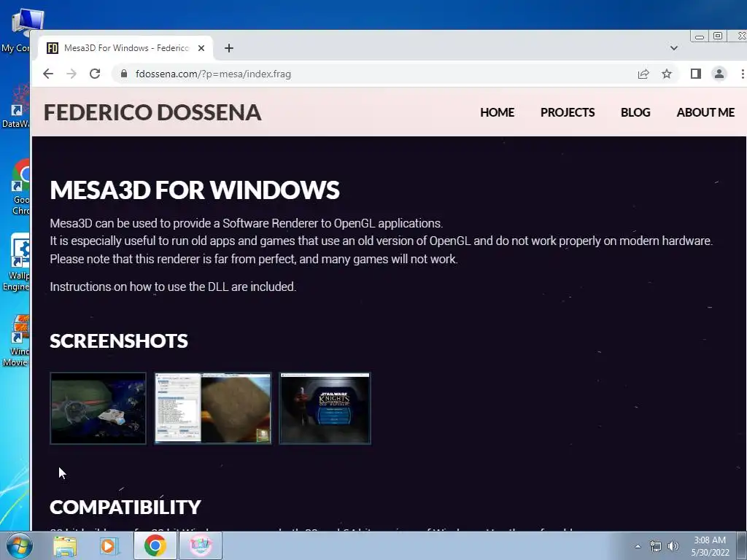The width and height of the screenshot is (747, 560).
Task: Click the taskbar clock showing 3:08 AM
Action: tap(710, 545)
